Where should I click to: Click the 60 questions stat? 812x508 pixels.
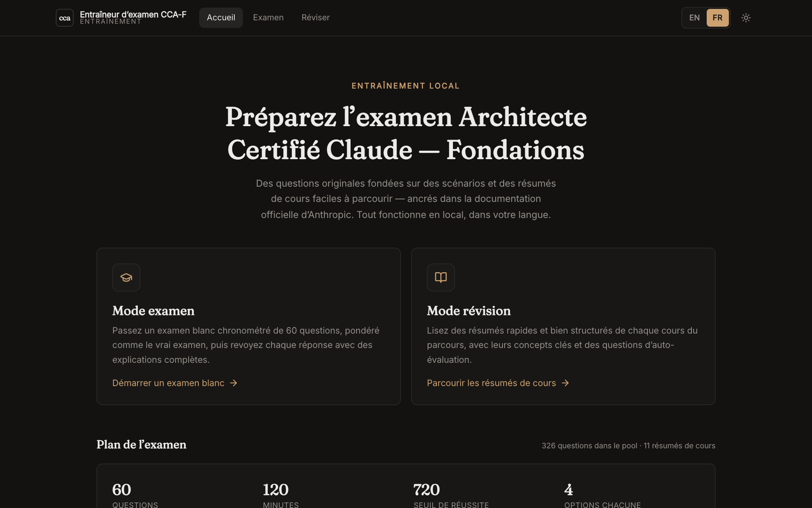(135, 495)
